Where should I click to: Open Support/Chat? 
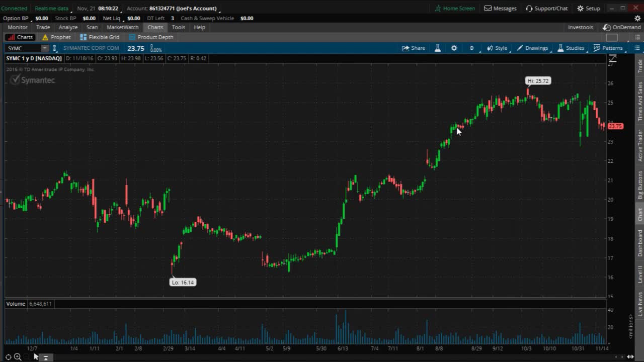point(546,9)
